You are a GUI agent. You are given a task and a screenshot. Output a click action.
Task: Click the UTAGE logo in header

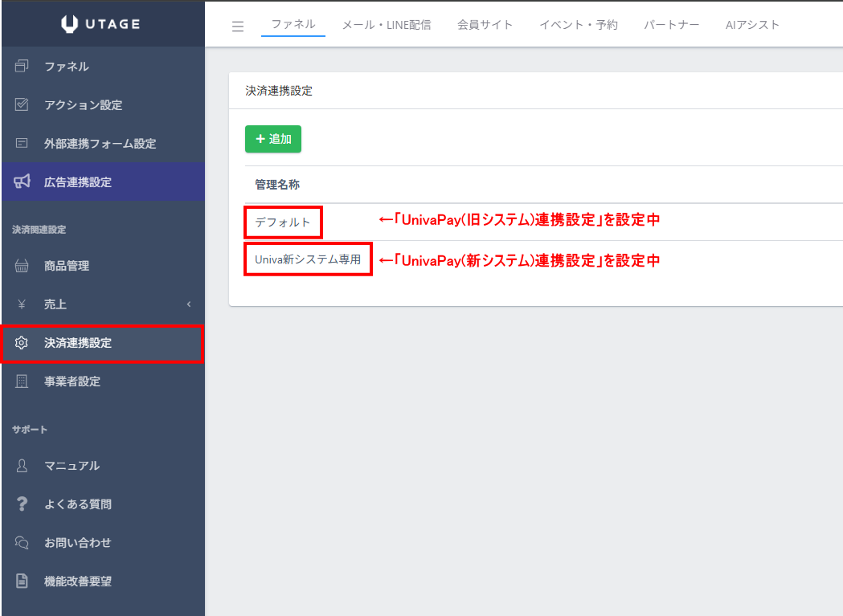(x=101, y=24)
